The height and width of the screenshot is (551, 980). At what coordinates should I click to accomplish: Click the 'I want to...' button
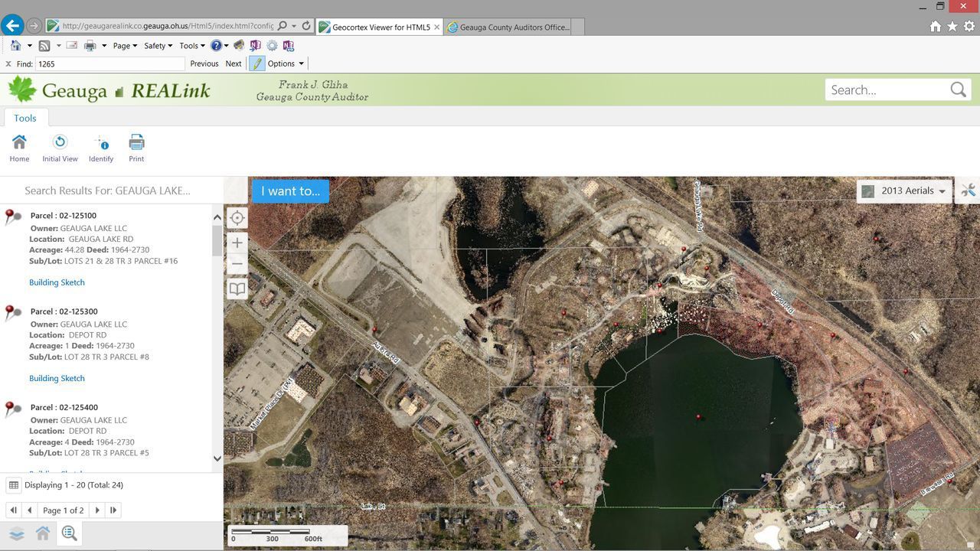pos(290,191)
